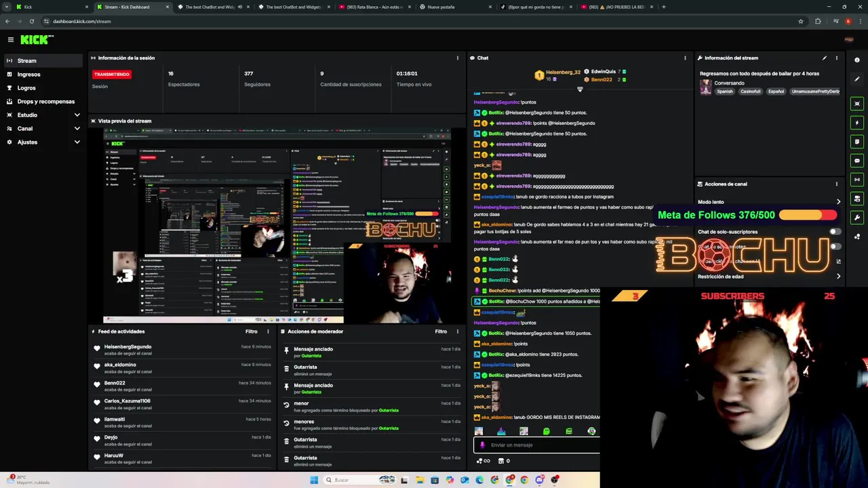The image size is (868, 488).
Task: Open options of Feed de actividades panel
Action: (268, 332)
